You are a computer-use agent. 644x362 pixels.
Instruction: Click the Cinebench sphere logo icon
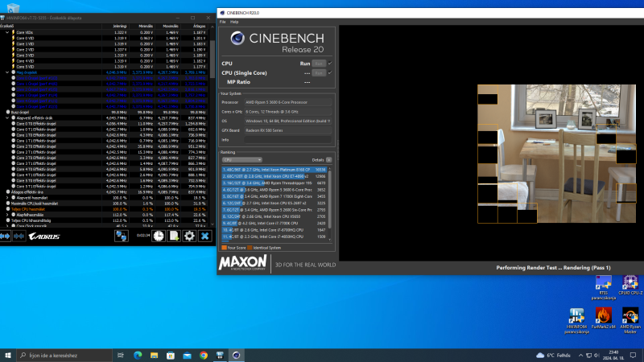(237, 38)
